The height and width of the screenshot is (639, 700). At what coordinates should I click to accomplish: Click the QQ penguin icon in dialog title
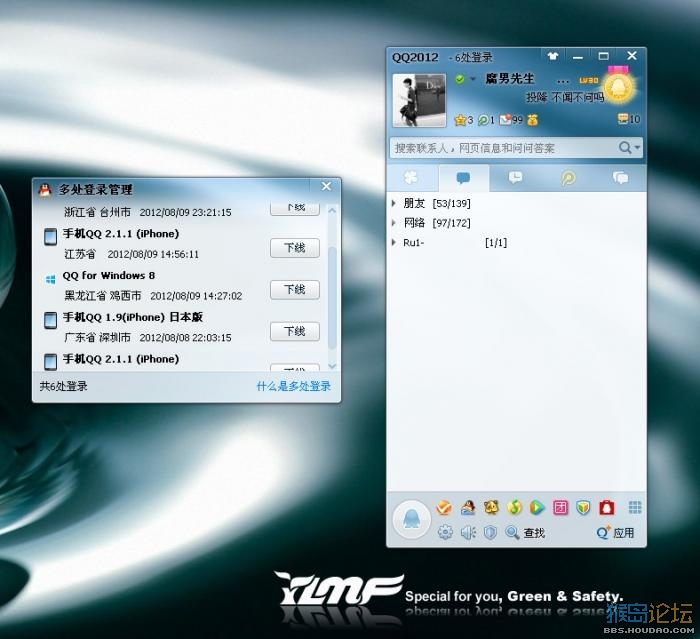coord(45,189)
